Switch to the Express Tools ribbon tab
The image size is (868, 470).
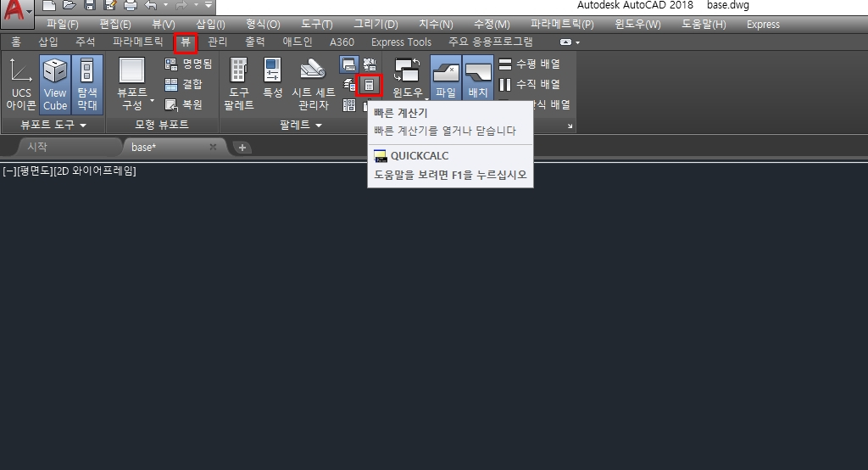tap(401, 42)
